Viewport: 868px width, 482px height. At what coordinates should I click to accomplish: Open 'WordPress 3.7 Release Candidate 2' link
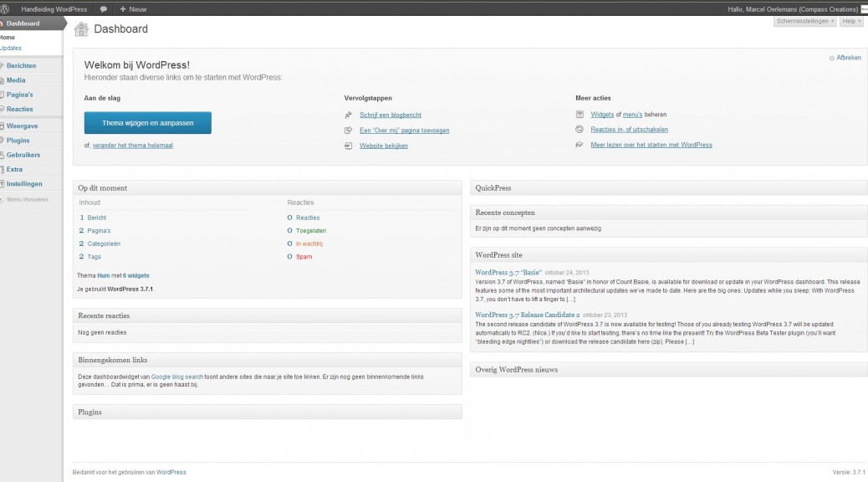pyautogui.click(x=527, y=315)
